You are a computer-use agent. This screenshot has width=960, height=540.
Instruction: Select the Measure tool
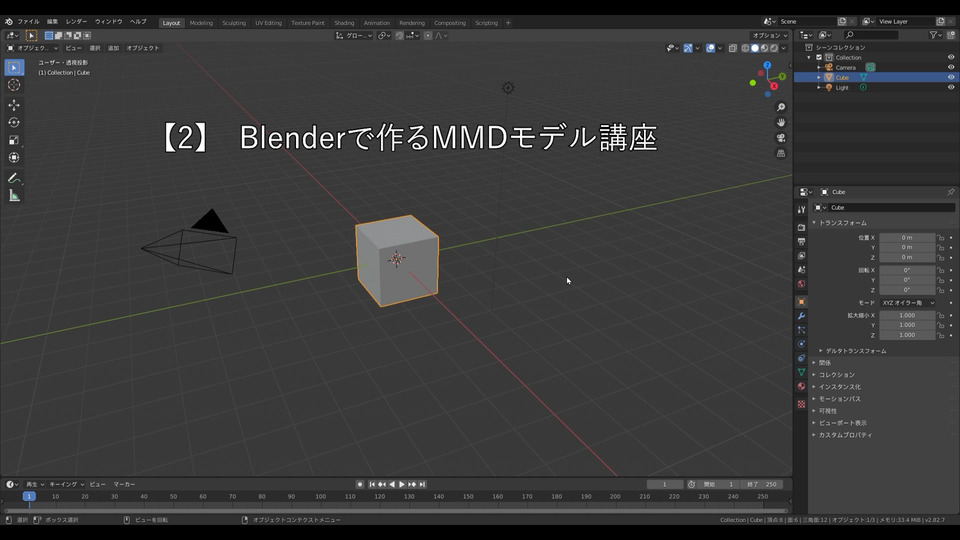[14, 196]
